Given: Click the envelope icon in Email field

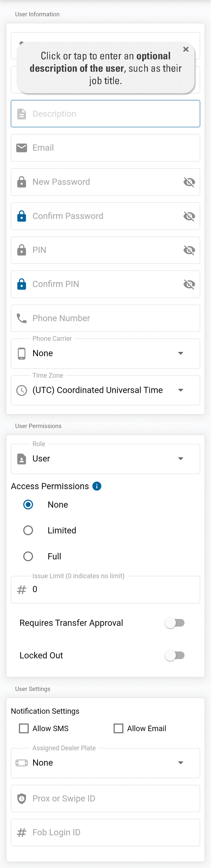Looking at the screenshot, I should click(x=21, y=148).
